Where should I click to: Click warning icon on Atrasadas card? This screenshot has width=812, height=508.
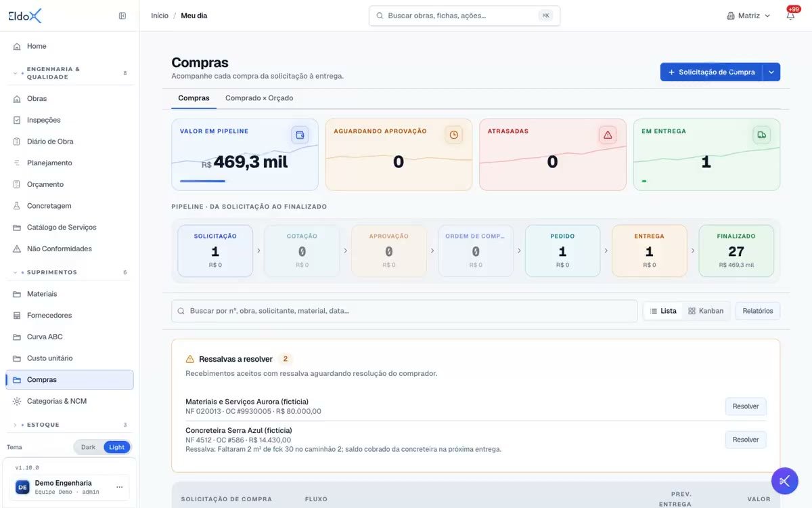coord(608,135)
